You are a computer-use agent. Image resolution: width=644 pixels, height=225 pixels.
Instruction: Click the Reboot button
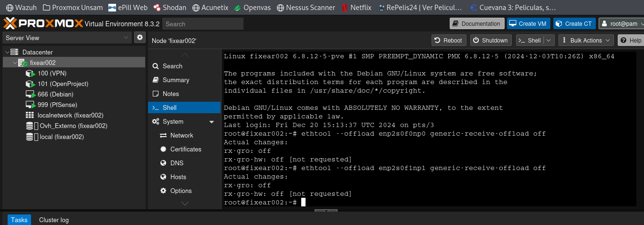[x=449, y=41]
